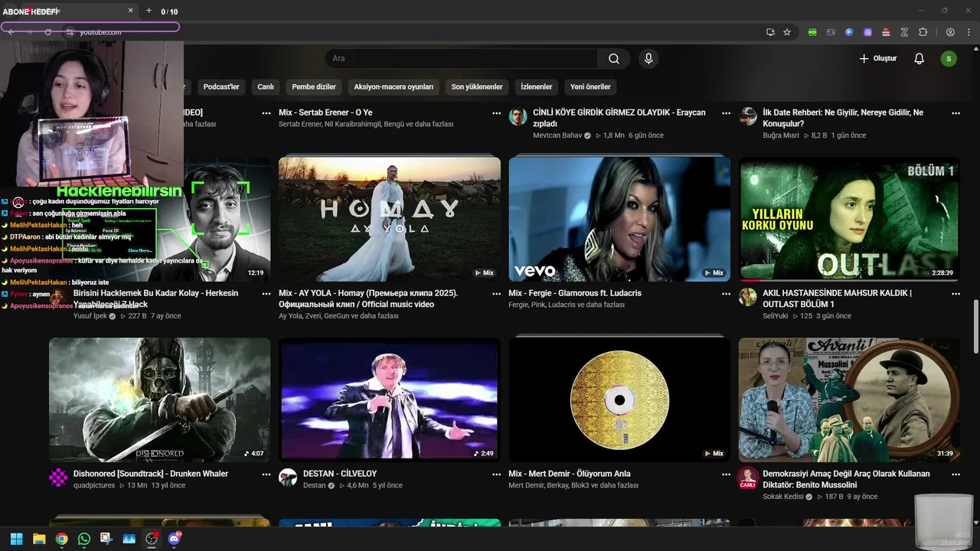Open File Explorer from taskbar
Viewport: 980px width, 551px height.
pos(39,539)
